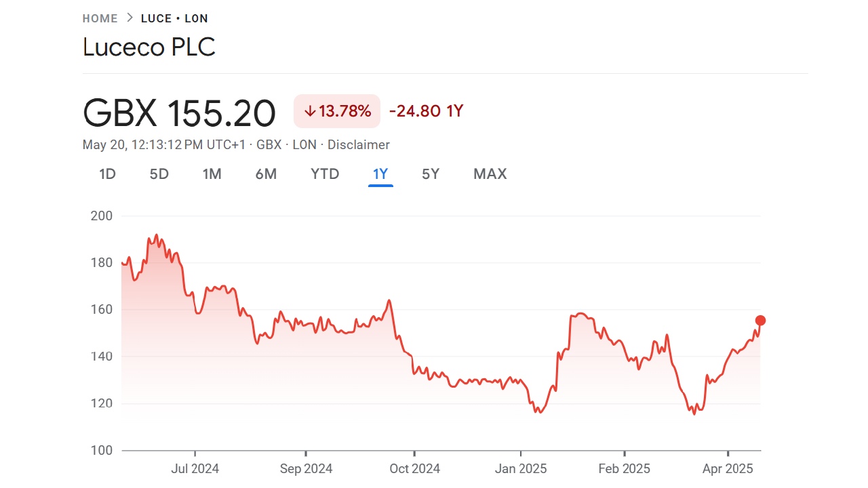
Task: Switch to the 5Y chart view
Action: click(x=430, y=174)
